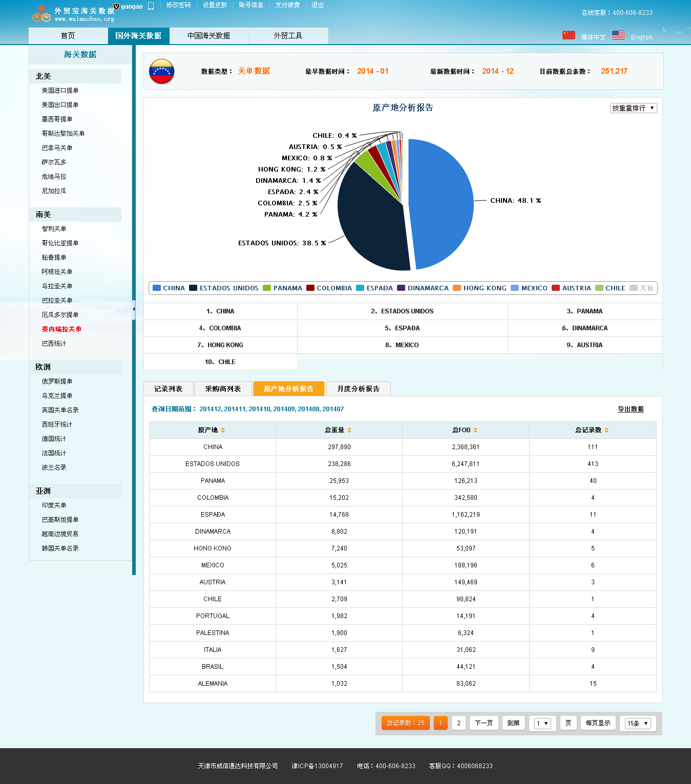The height and width of the screenshot is (784, 691).
Task: Click PORTUGAL row in the table
Action: pos(403,616)
